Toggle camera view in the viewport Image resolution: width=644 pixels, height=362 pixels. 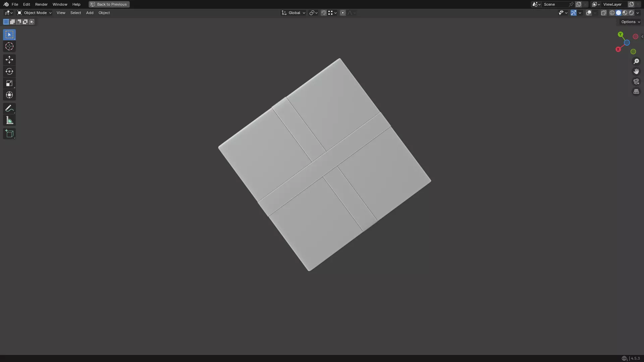636,81
